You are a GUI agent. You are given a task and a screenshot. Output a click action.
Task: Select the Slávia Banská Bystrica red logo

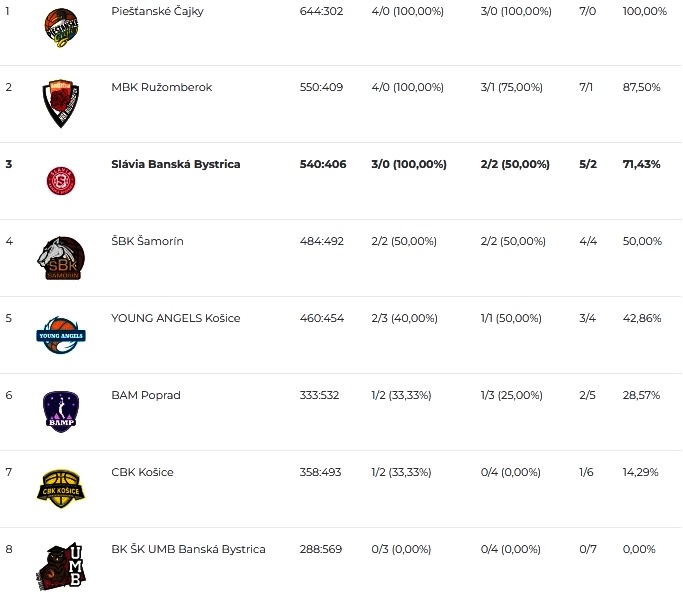61,181
